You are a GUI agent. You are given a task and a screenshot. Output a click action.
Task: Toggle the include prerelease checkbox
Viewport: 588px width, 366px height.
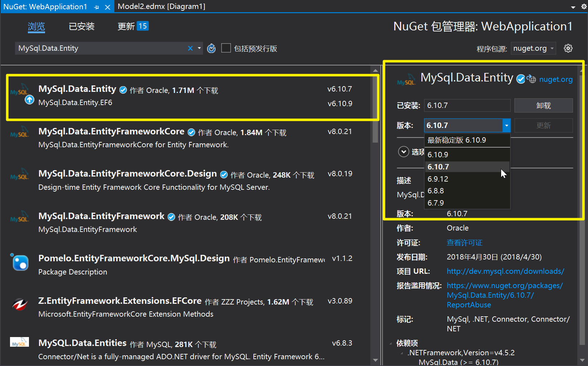coord(226,48)
